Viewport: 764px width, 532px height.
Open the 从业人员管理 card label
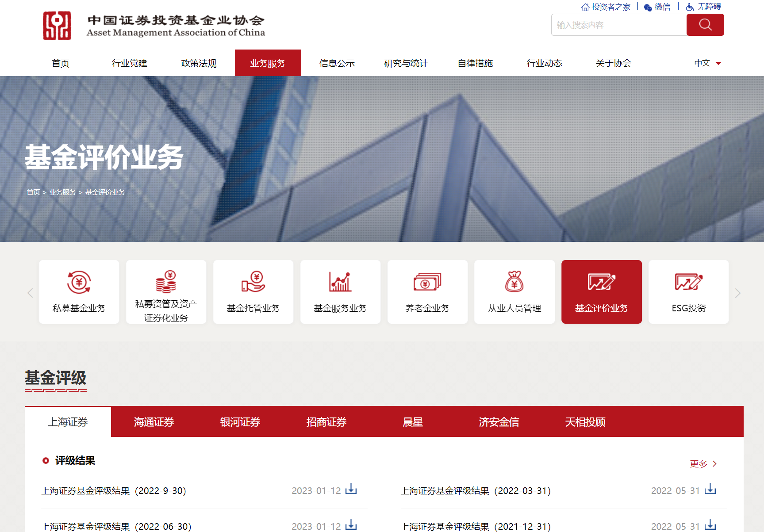point(514,308)
